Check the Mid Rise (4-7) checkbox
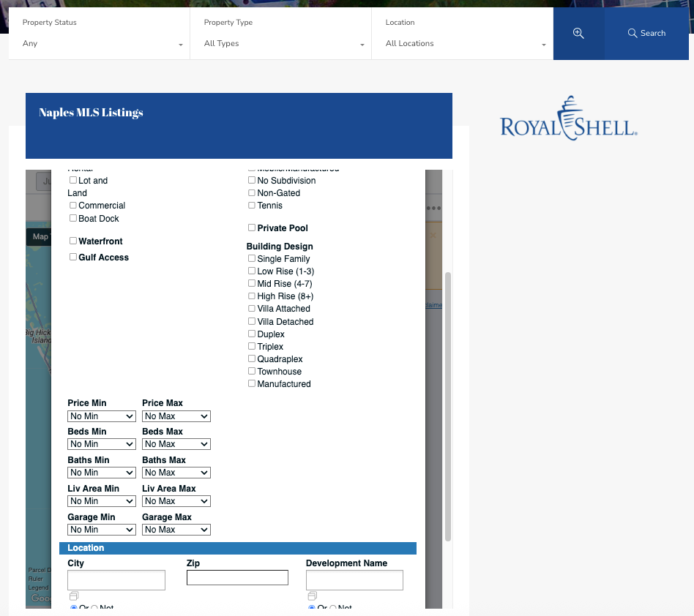The height and width of the screenshot is (616, 694). coord(252,283)
